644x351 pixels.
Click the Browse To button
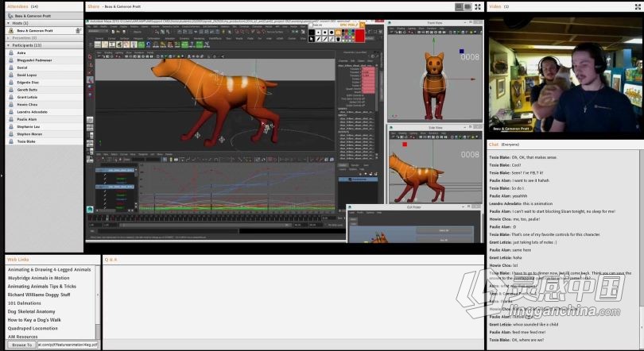pos(21,345)
